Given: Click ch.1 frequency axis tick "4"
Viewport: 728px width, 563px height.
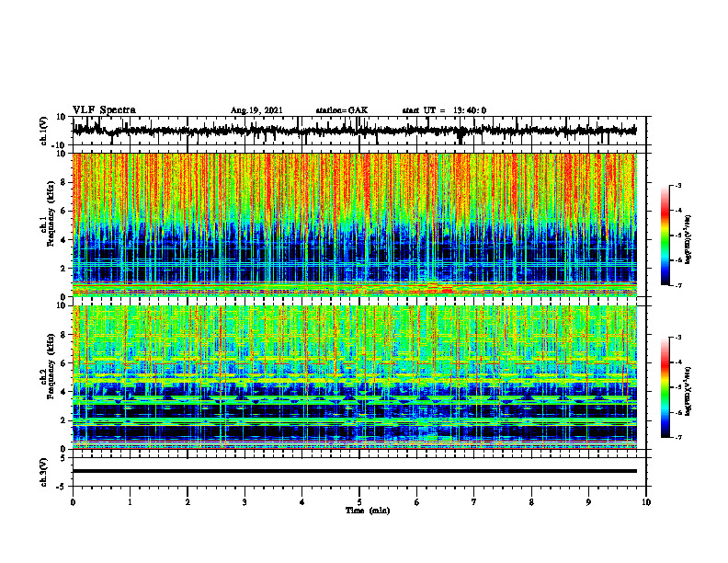Looking at the screenshot, I should [x=63, y=240].
